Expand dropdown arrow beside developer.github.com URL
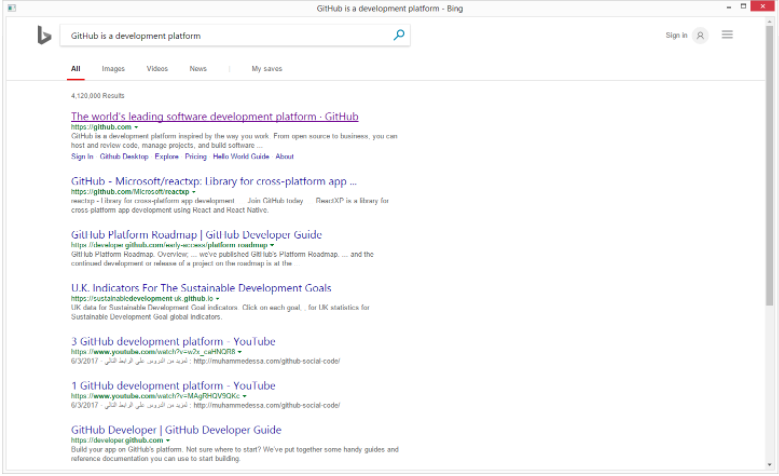This screenshot has height=476, width=779. tap(168, 440)
